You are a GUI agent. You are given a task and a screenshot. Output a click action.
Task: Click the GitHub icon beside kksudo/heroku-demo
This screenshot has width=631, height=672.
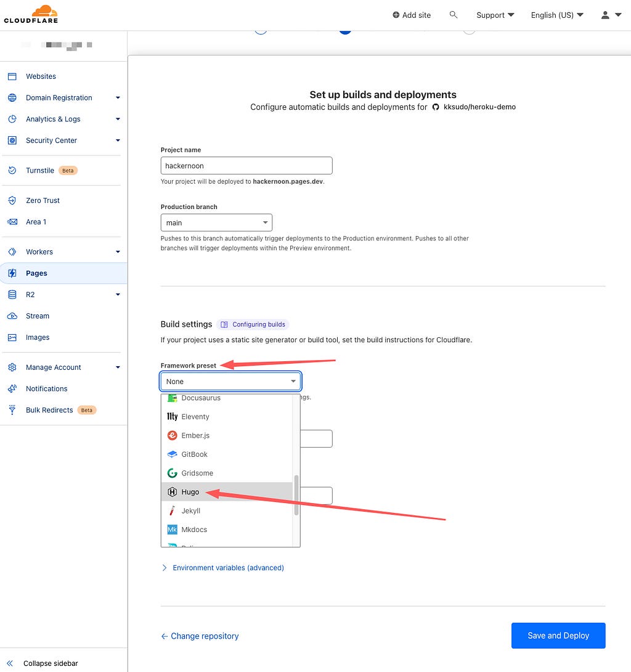436,107
